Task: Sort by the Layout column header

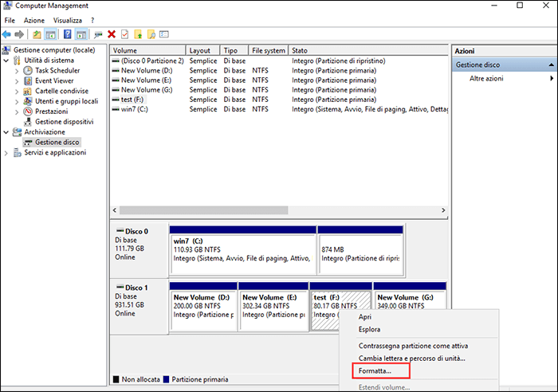Action: [x=202, y=50]
